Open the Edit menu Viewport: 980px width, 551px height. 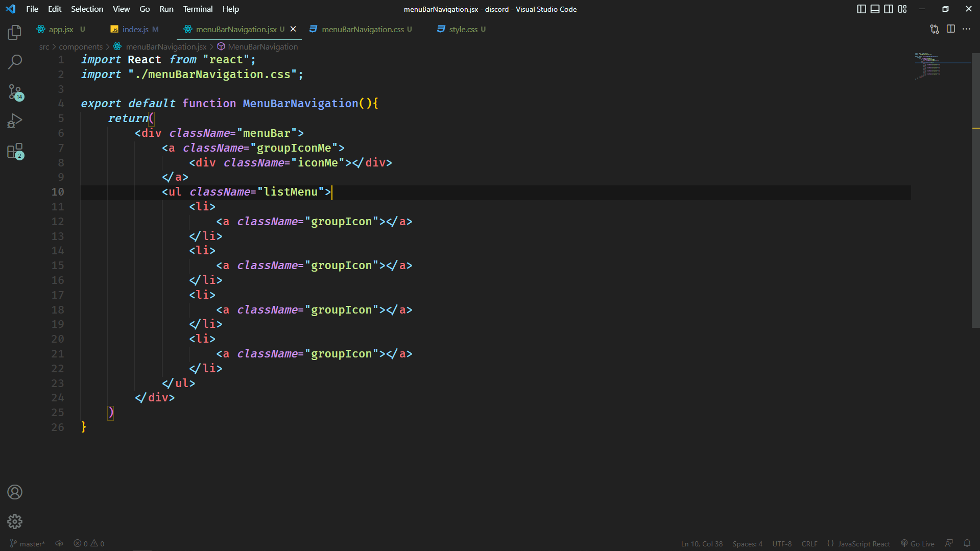55,9
